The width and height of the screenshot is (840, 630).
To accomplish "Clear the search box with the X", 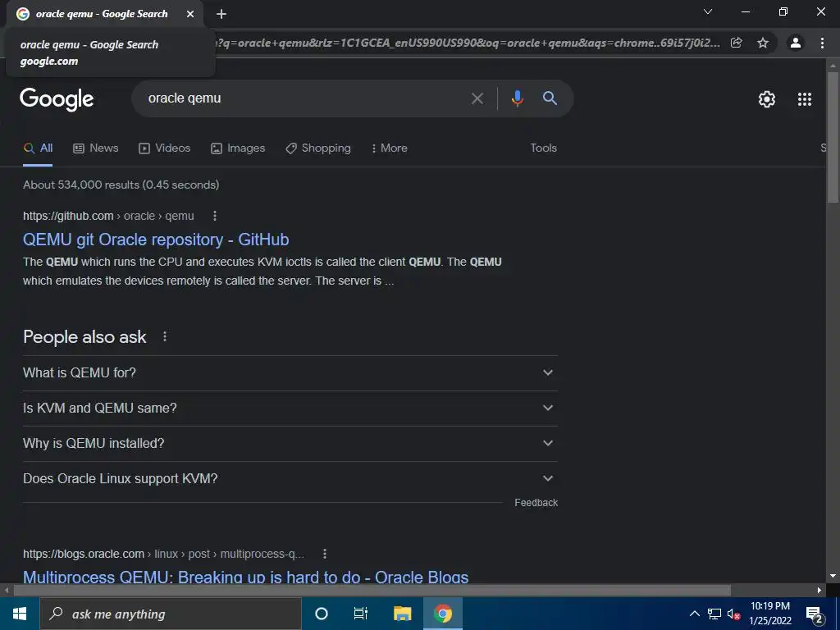I will coord(477,98).
